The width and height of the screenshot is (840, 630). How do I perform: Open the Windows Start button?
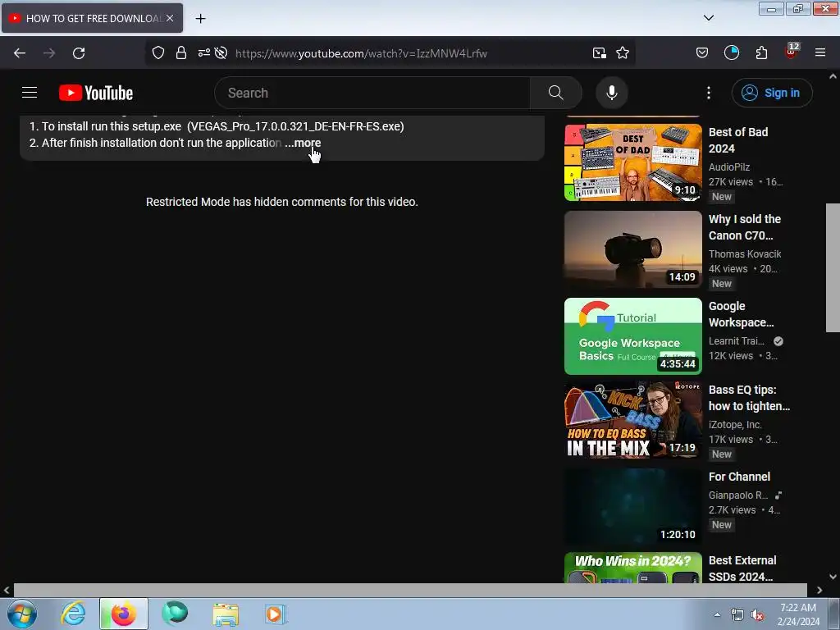pyautogui.click(x=22, y=614)
